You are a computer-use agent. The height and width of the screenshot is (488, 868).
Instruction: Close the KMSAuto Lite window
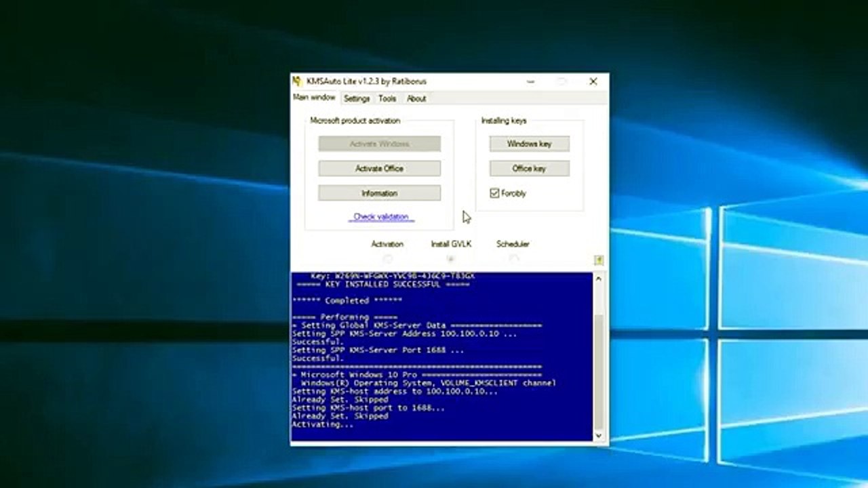click(593, 81)
